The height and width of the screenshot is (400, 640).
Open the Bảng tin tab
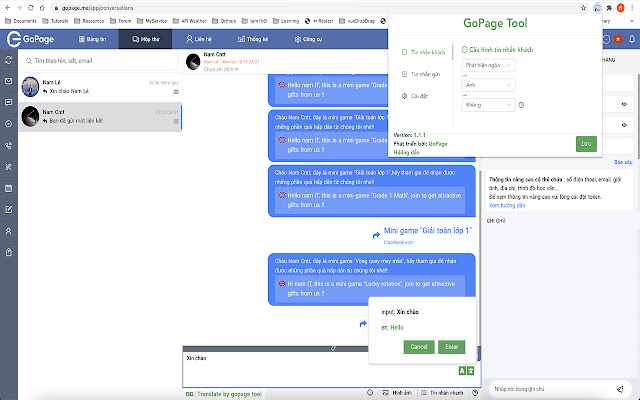[x=92, y=39]
